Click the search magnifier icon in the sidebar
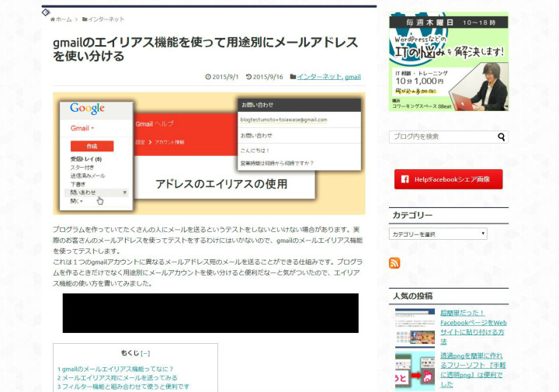The width and height of the screenshot is (559, 392). point(502,137)
